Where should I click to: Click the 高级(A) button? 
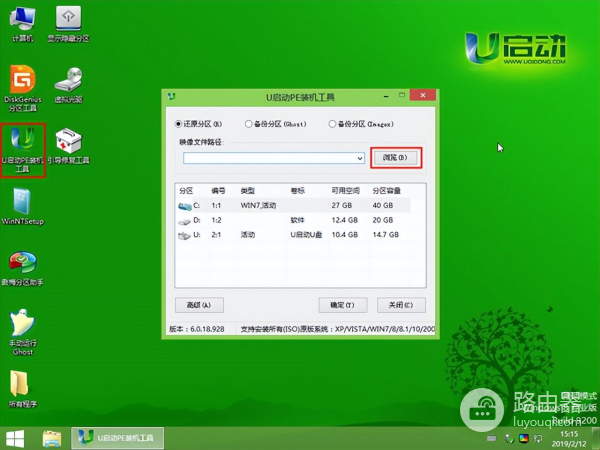[x=199, y=305]
